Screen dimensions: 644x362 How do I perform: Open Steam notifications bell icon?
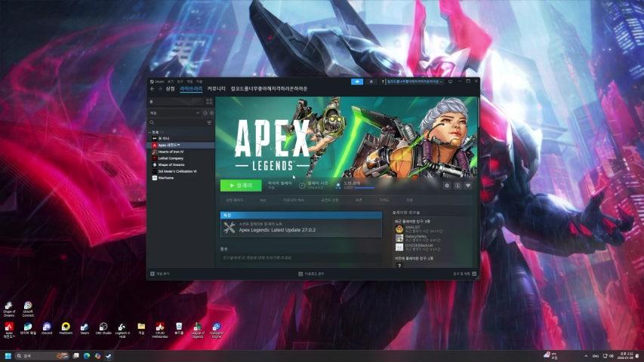point(371,81)
